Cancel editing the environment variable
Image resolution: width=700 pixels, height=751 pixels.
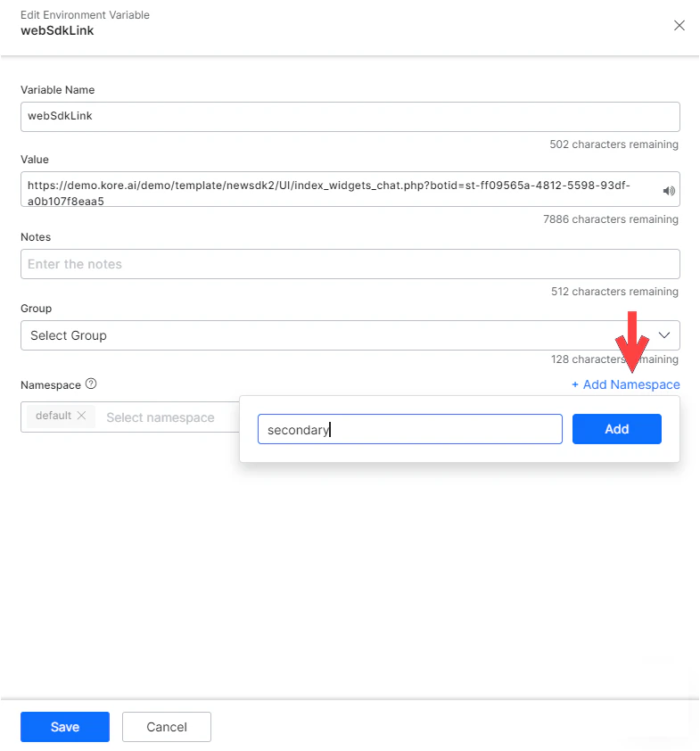pyautogui.click(x=166, y=726)
